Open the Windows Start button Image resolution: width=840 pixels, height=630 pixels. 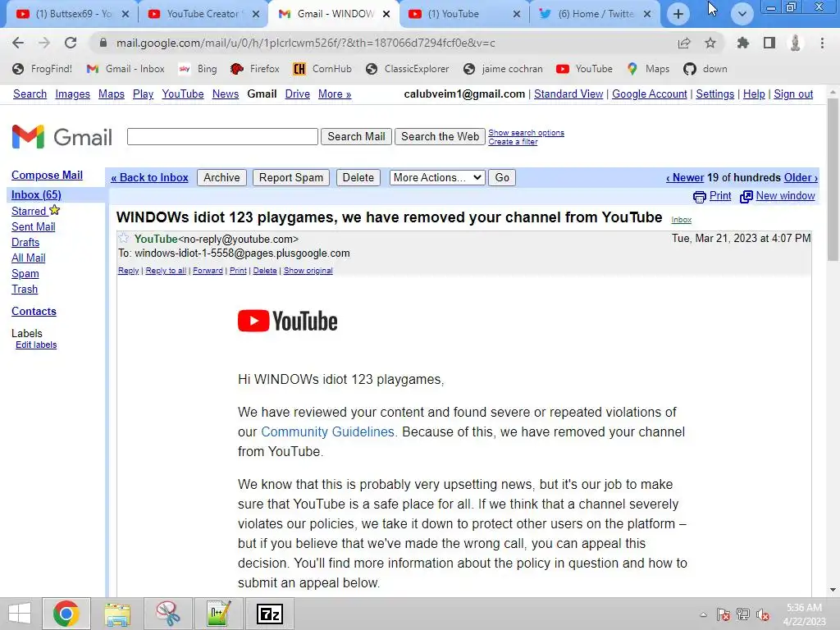click(x=20, y=614)
